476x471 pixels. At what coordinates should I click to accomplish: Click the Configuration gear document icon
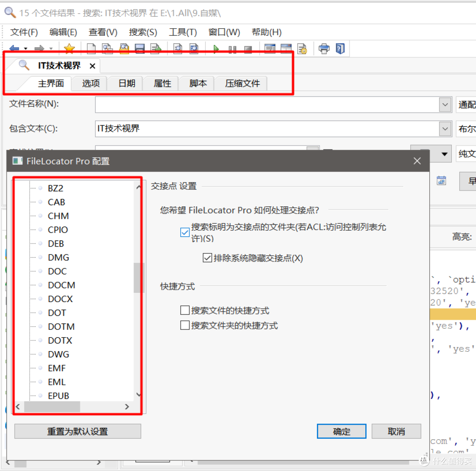302,49
